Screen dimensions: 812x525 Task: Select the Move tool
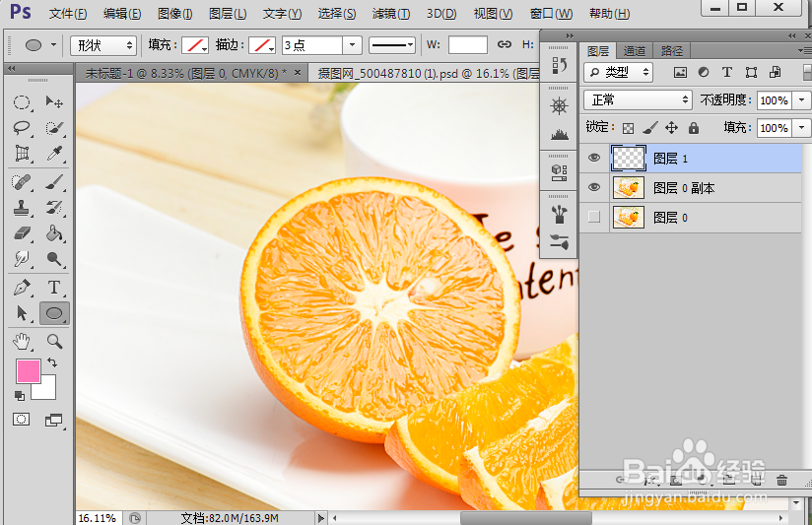click(x=54, y=102)
